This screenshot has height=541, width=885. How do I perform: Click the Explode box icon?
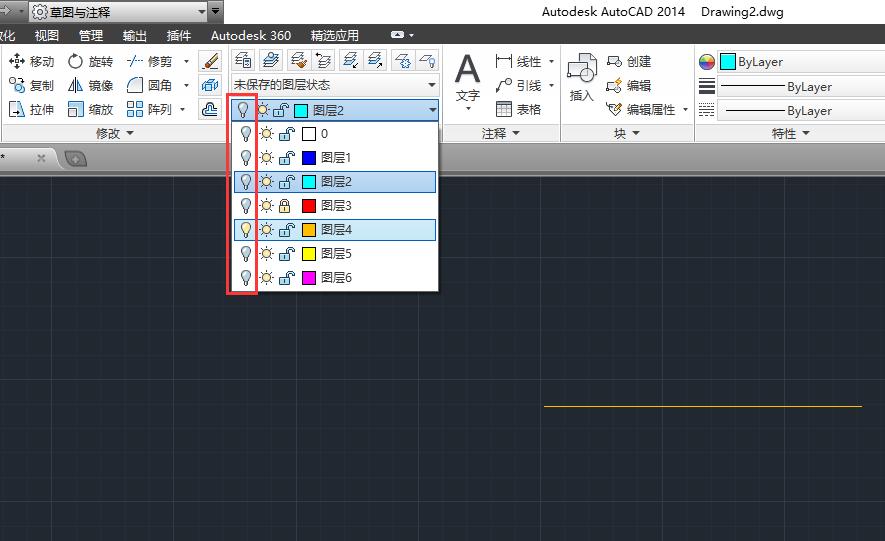[x=210, y=85]
